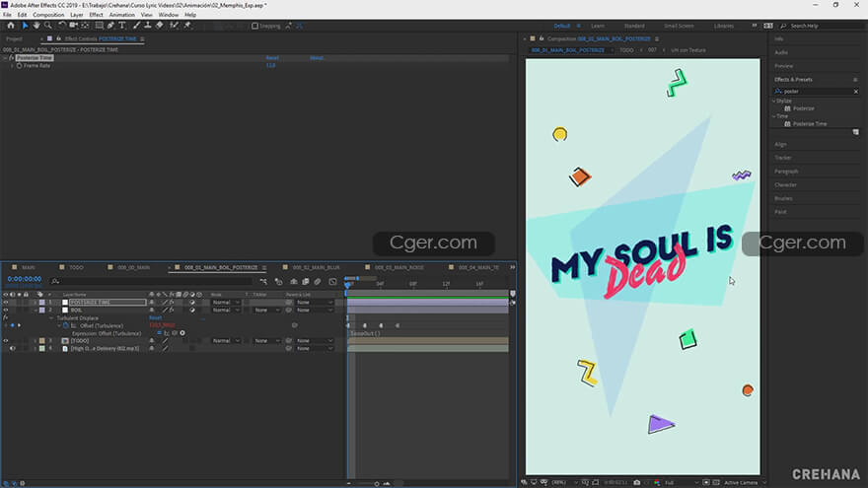Screen dimensions: 868x488
Task: Select the Pen tool
Action: [x=110, y=26]
